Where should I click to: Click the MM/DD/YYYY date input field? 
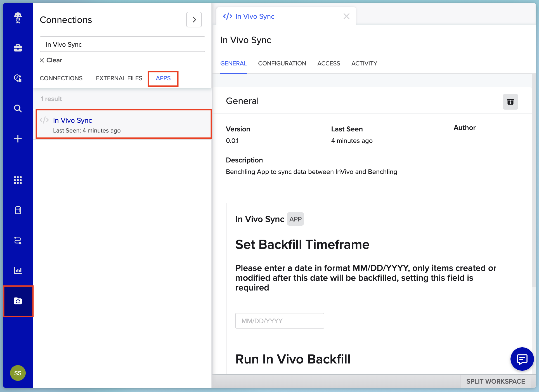(280, 321)
